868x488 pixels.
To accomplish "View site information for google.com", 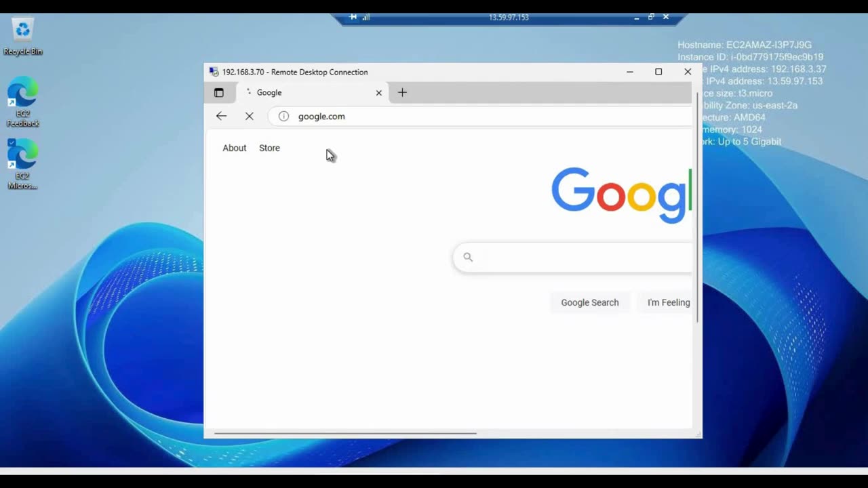I will (x=283, y=117).
